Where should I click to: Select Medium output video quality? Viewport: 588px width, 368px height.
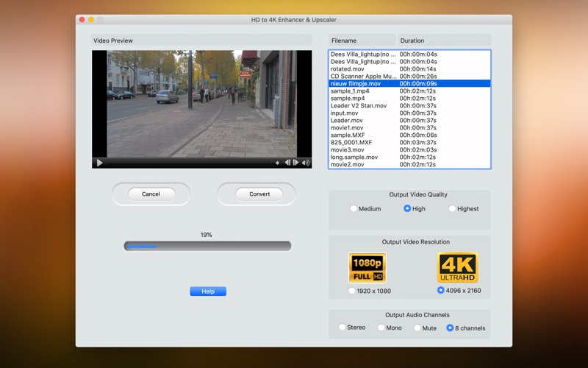(354, 209)
